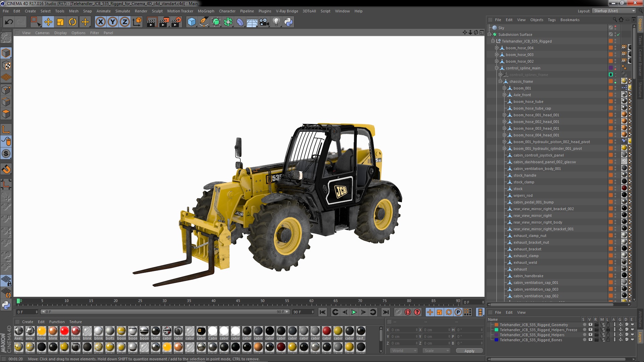Select the orange blink material swatch
Viewport: 644px width, 362px height.
[x=42, y=331]
